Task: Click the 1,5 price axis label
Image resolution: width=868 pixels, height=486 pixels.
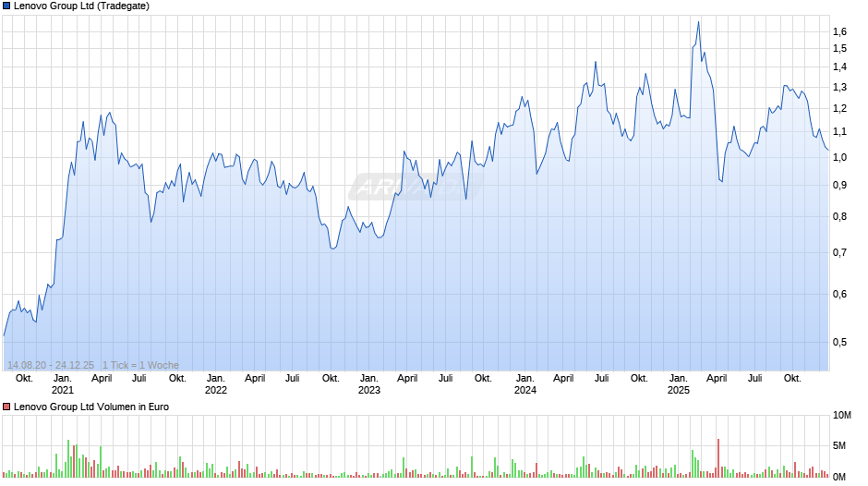Action: (839, 48)
